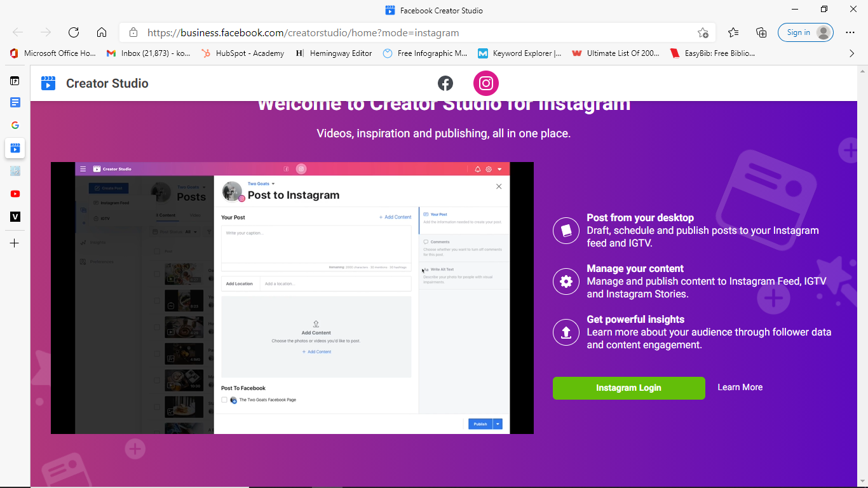Image resolution: width=868 pixels, height=488 pixels.
Task: Open HubSpot Academy bookmark
Action: 243,53
